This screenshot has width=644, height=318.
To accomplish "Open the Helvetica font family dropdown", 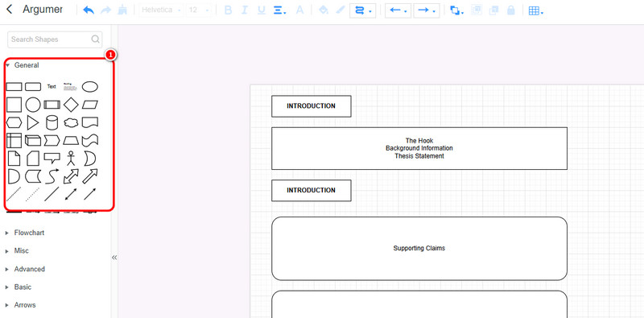I will click(x=161, y=10).
